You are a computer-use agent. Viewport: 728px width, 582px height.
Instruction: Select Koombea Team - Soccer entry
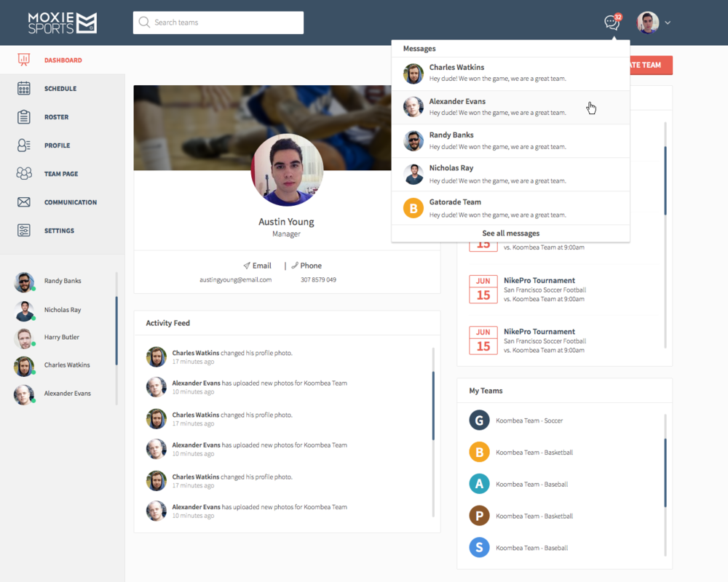click(x=529, y=420)
